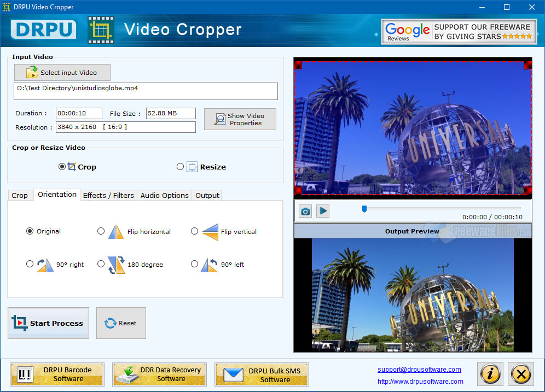Select the Flip horizontal radio button

[x=101, y=231]
